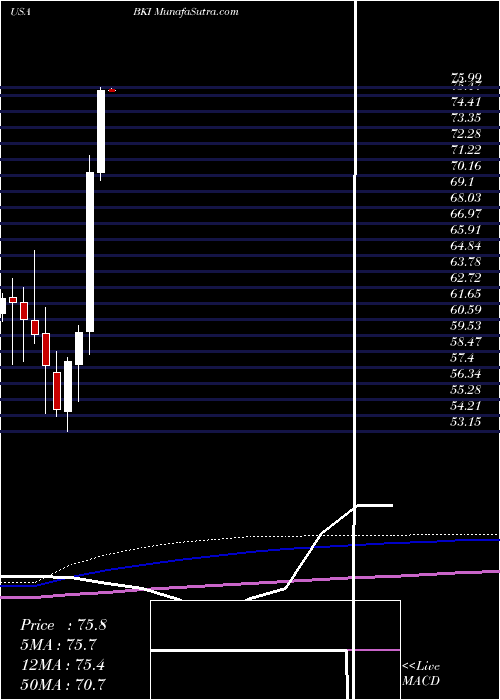
Task: Select the 65.91 price axis label
Action: [x=466, y=230]
